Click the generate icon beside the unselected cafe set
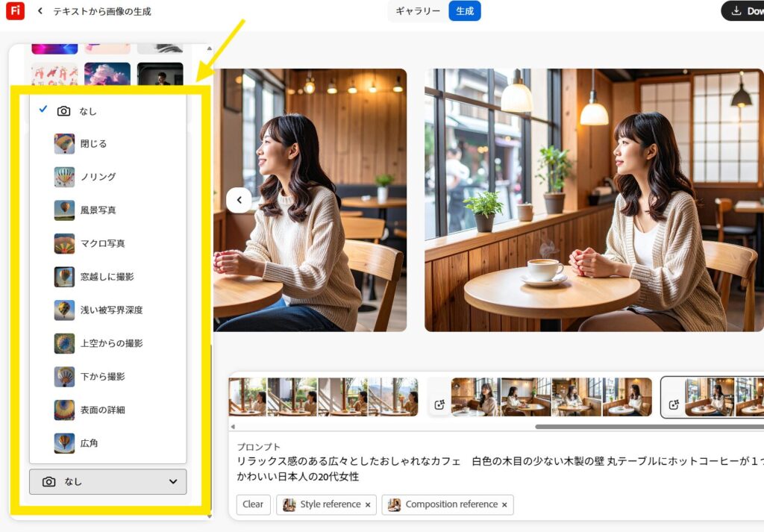The width and height of the screenshot is (764, 532). [x=439, y=405]
